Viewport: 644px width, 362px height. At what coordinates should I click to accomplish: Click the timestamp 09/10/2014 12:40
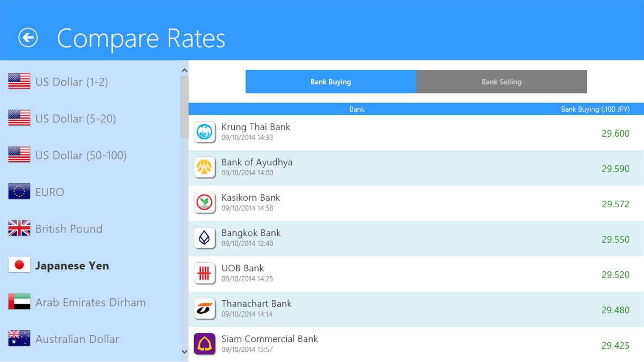[x=247, y=244]
